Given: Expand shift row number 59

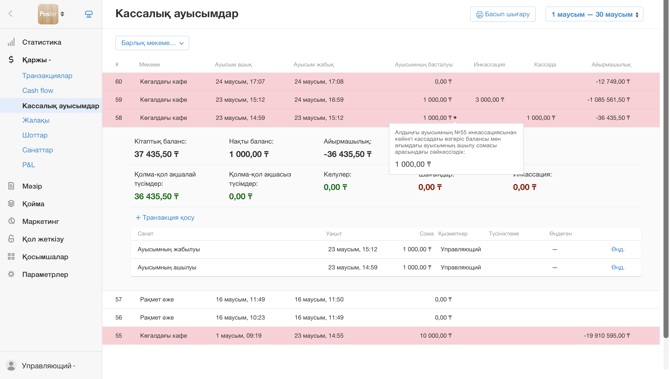Looking at the screenshot, I should 381,100.
